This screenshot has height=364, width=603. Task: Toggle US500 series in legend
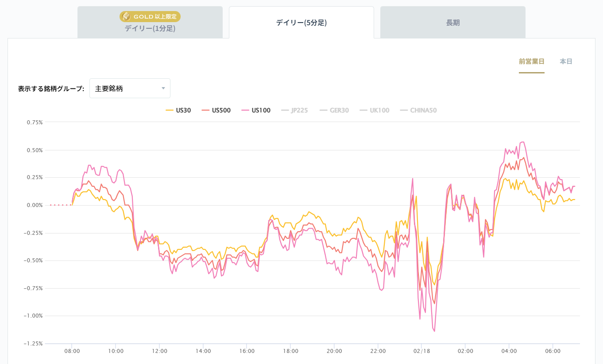point(216,111)
